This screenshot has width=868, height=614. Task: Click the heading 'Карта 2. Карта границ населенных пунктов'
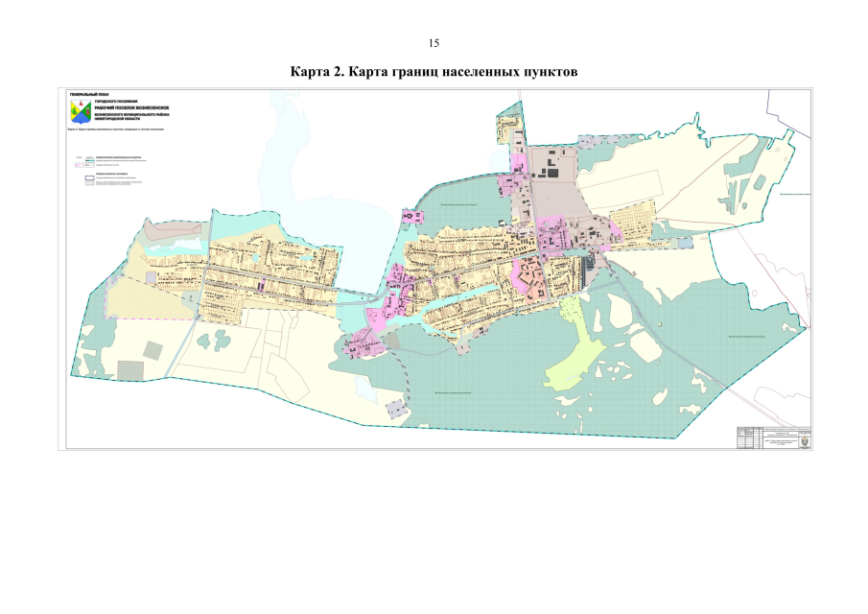pyautogui.click(x=434, y=73)
